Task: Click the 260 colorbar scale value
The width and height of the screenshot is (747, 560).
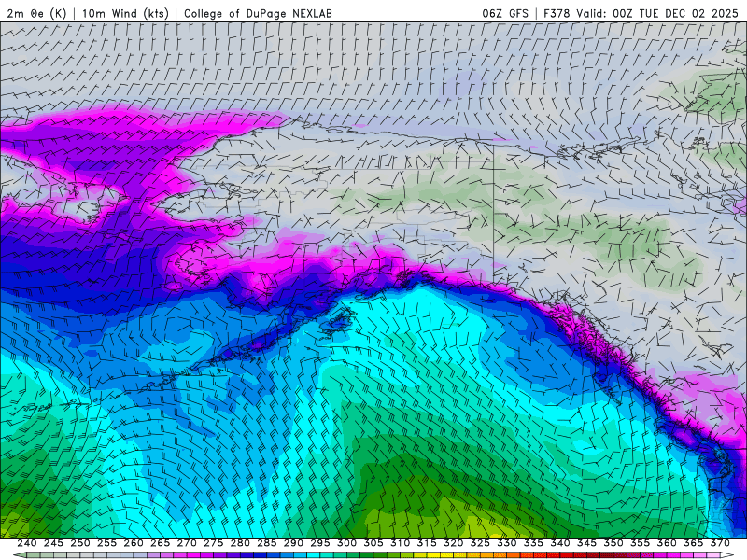Action: 134,543
